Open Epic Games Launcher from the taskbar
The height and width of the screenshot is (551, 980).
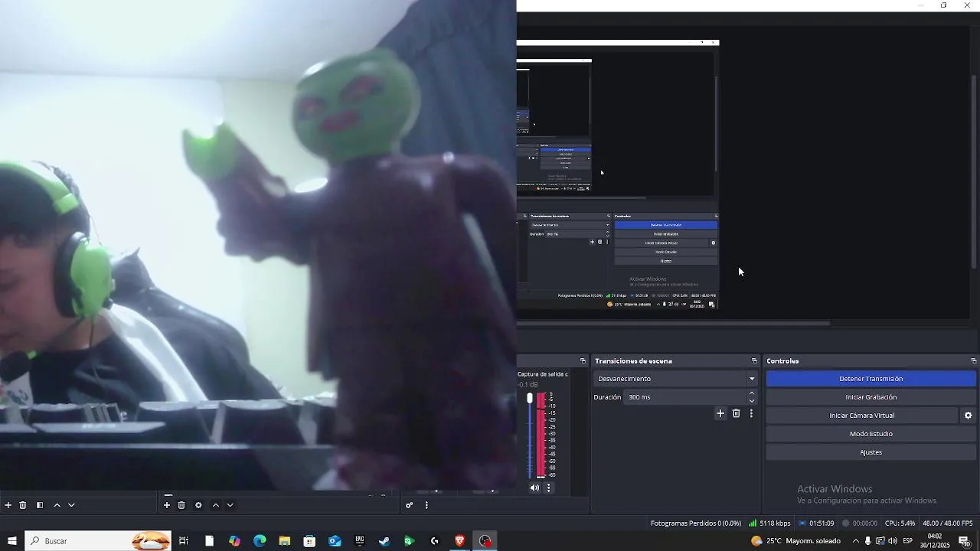point(359,541)
